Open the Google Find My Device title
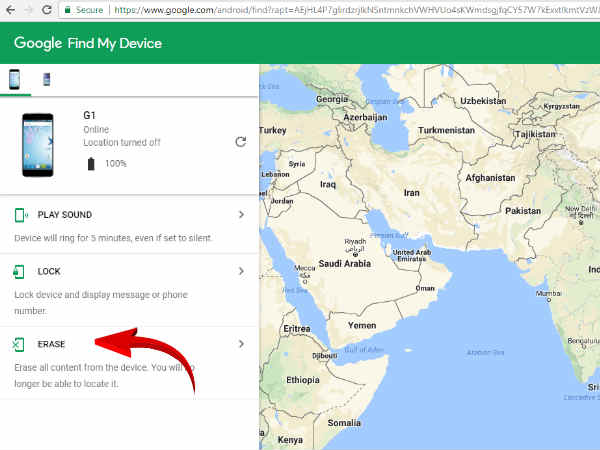Image resolution: width=600 pixels, height=450 pixels. pos(88,43)
